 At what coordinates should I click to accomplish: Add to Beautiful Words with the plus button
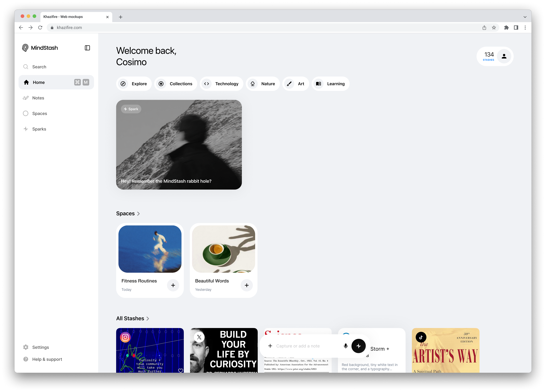(x=247, y=285)
